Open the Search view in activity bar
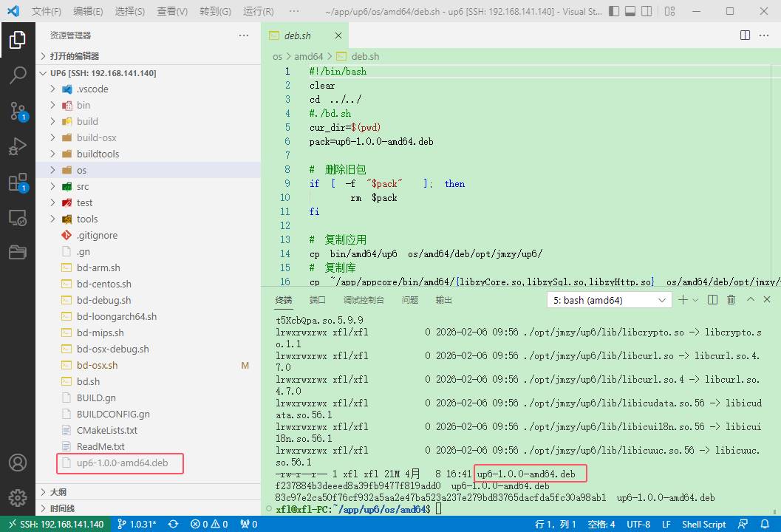Screen dimensions: 781x532 click(18, 75)
